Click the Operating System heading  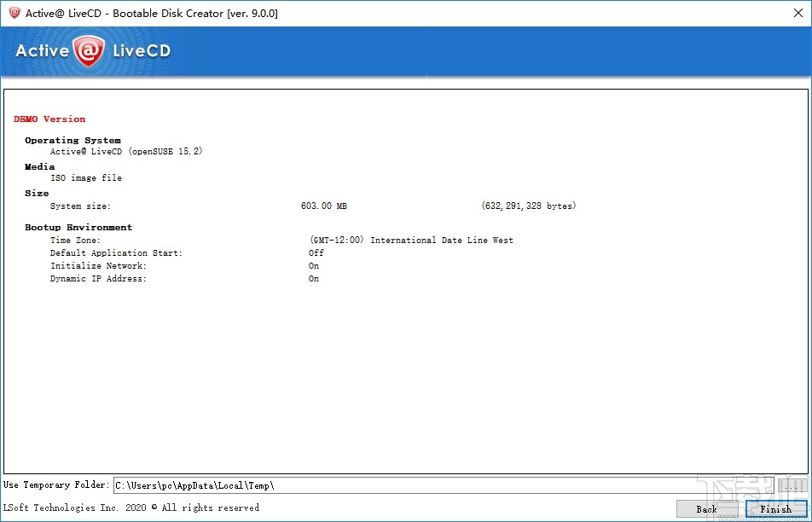[x=72, y=141]
